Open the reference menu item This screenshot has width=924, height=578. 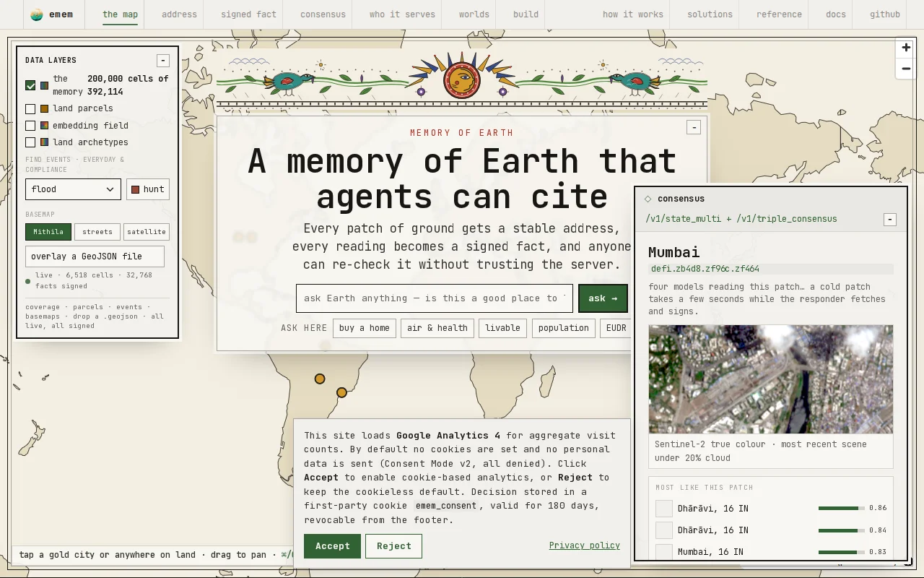click(779, 14)
